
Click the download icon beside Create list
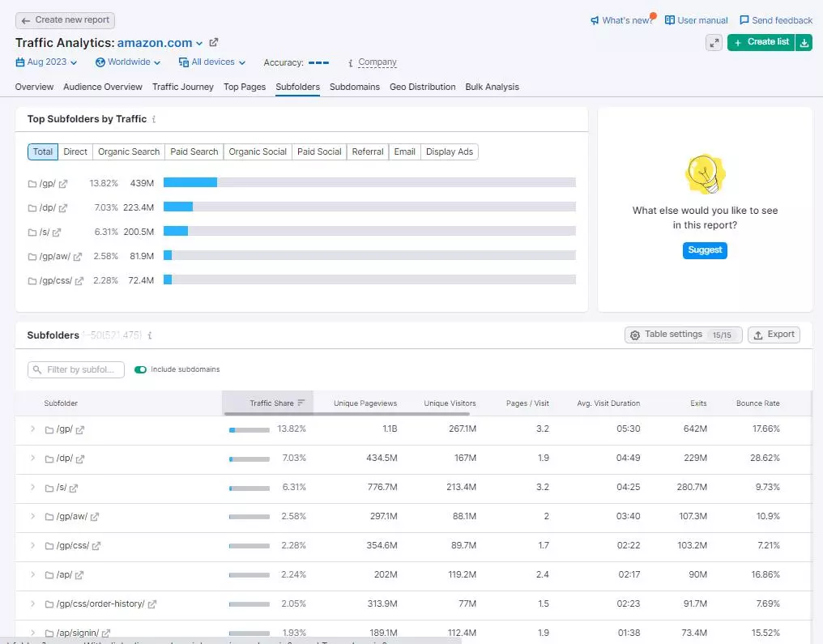(804, 42)
